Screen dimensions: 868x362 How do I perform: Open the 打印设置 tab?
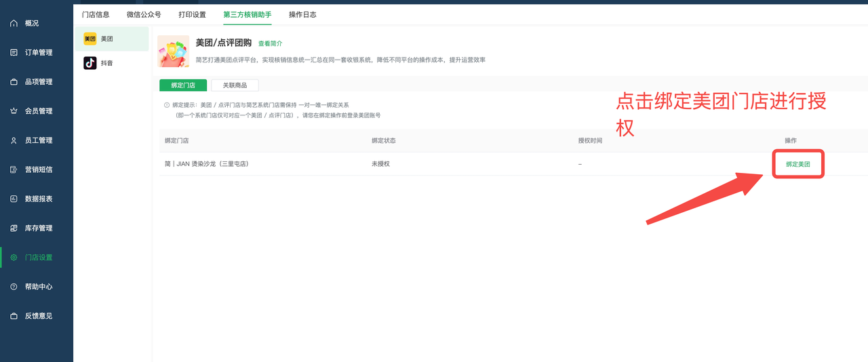(x=192, y=14)
